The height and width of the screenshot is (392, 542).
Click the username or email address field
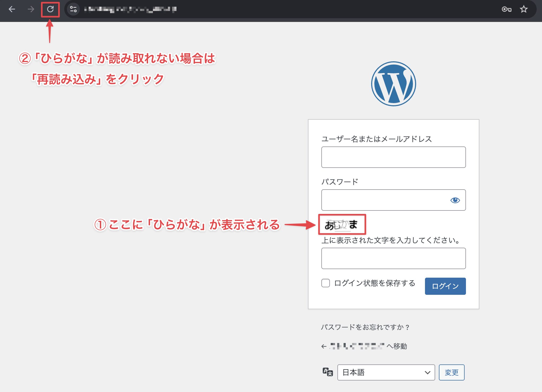click(393, 157)
